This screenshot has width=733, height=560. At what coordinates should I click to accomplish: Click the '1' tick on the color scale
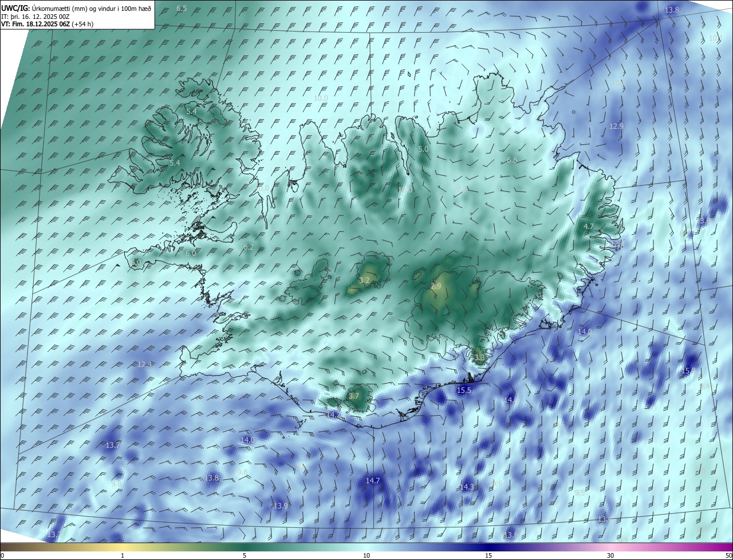(123, 555)
